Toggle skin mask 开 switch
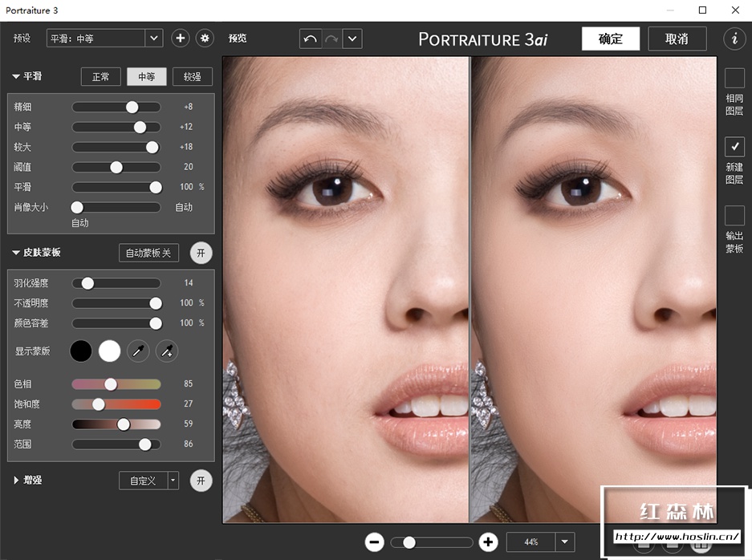The width and height of the screenshot is (752, 560). pyautogui.click(x=201, y=254)
